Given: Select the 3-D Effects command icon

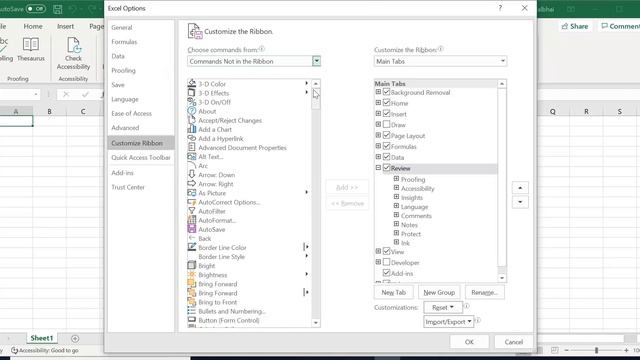Looking at the screenshot, I should 191,93.
